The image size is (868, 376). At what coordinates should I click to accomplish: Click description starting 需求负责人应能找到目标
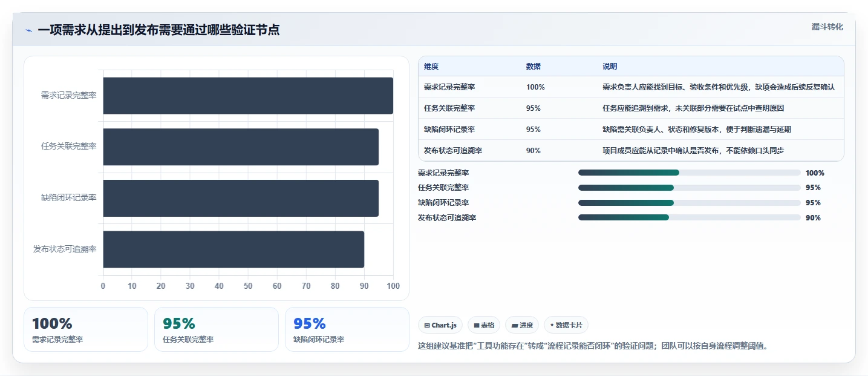(719, 87)
